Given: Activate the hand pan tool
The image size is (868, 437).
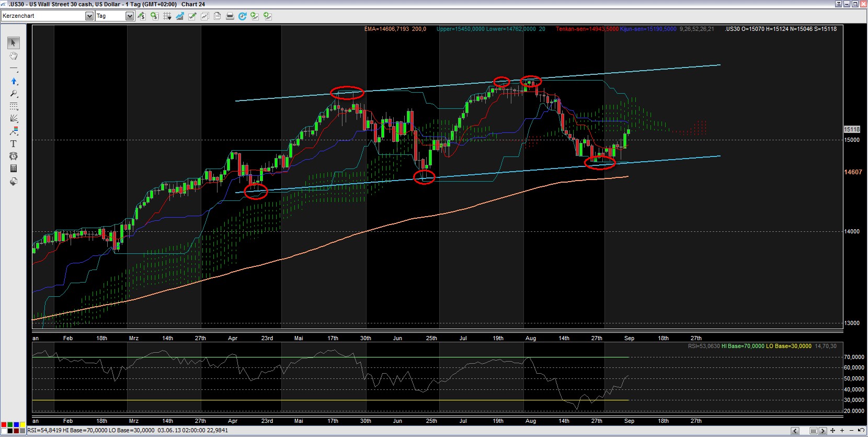Looking at the screenshot, I should tap(14, 56).
